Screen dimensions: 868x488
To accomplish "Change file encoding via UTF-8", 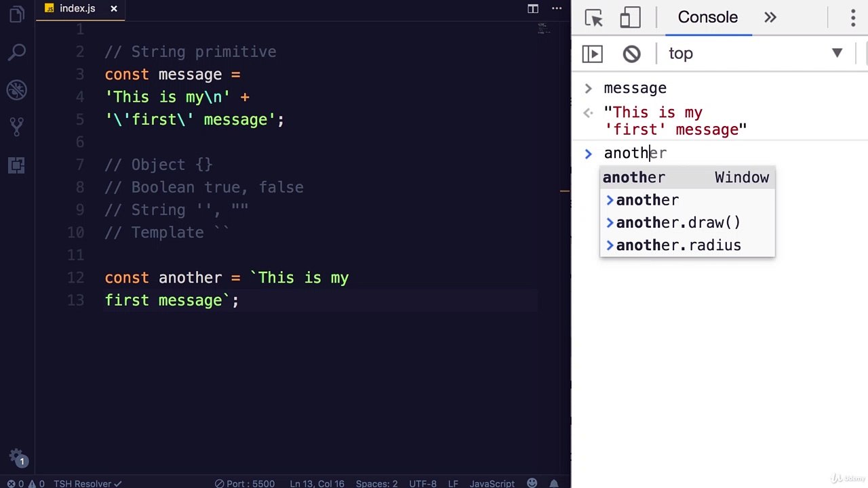I will 423,483.
